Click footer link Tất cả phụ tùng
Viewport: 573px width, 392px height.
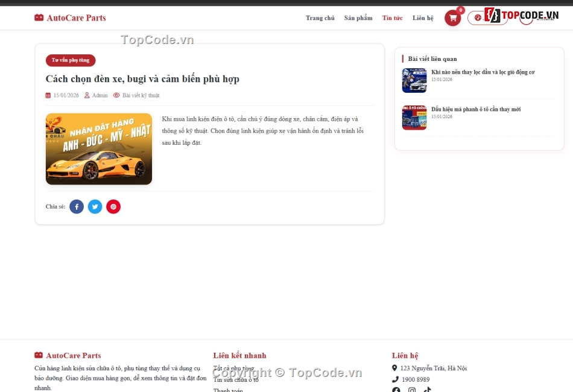pos(233,368)
